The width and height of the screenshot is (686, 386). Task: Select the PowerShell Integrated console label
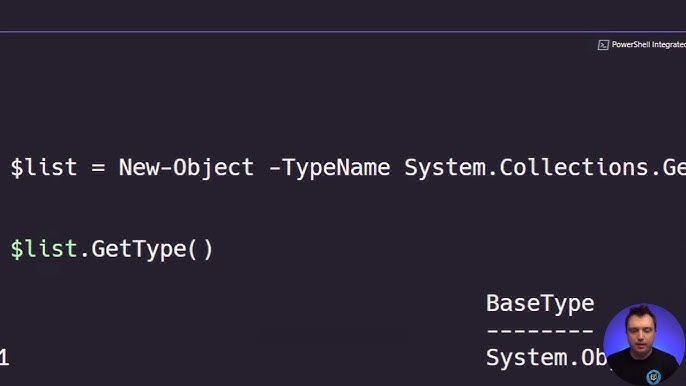pyautogui.click(x=648, y=45)
